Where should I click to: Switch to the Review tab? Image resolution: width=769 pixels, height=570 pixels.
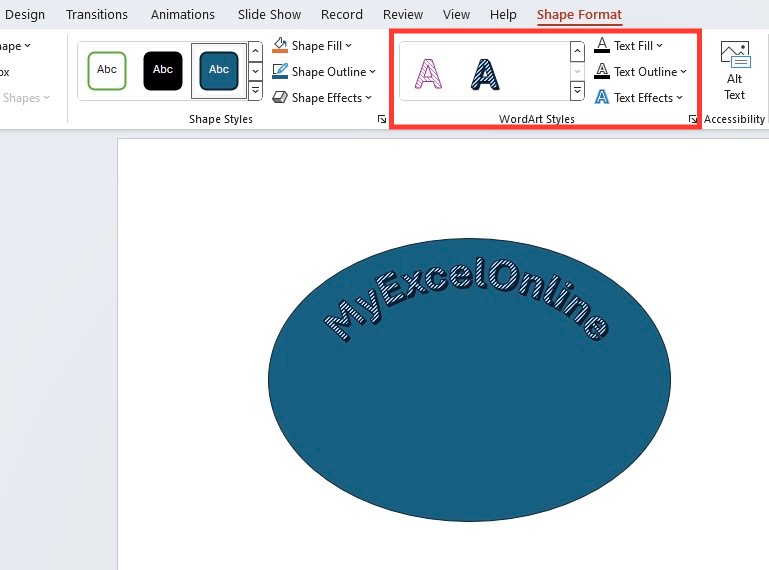pyautogui.click(x=403, y=15)
